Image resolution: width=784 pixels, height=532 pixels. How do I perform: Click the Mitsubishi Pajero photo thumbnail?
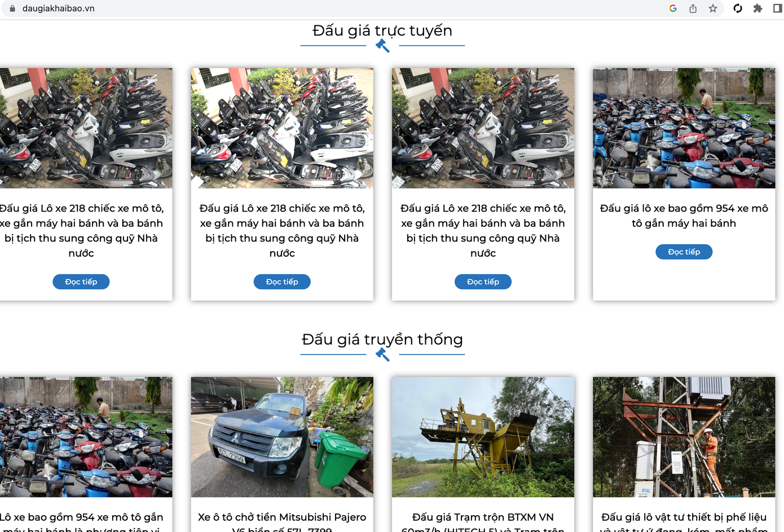282,437
